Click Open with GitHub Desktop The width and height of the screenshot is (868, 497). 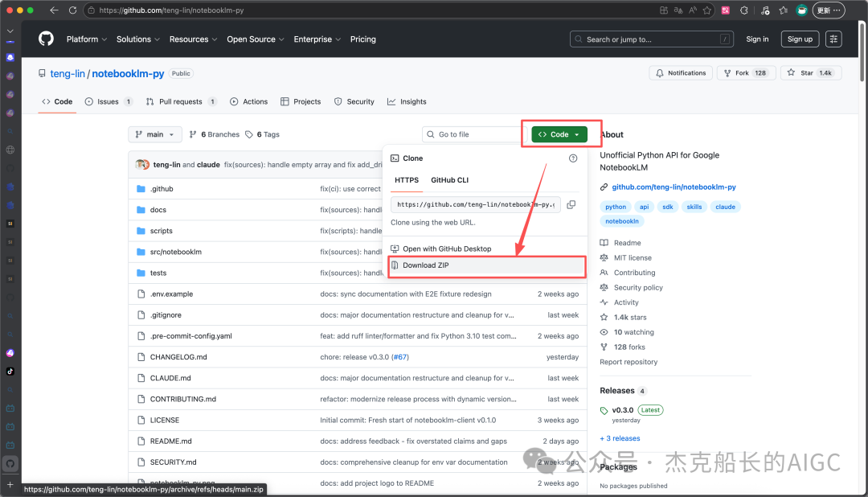[447, 249]
